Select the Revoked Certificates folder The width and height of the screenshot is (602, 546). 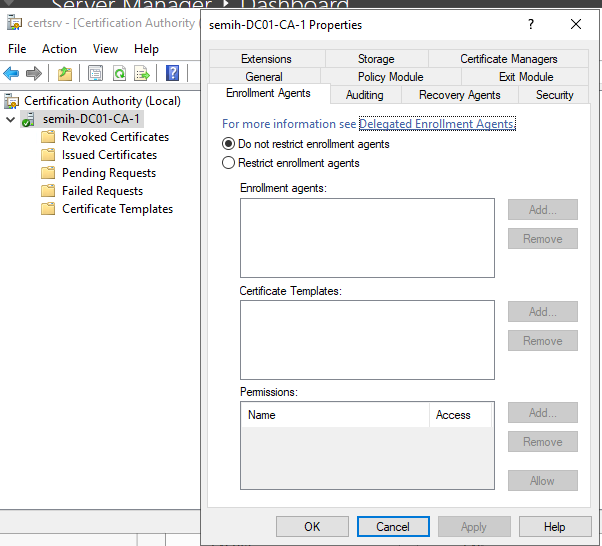click(115, 137)
